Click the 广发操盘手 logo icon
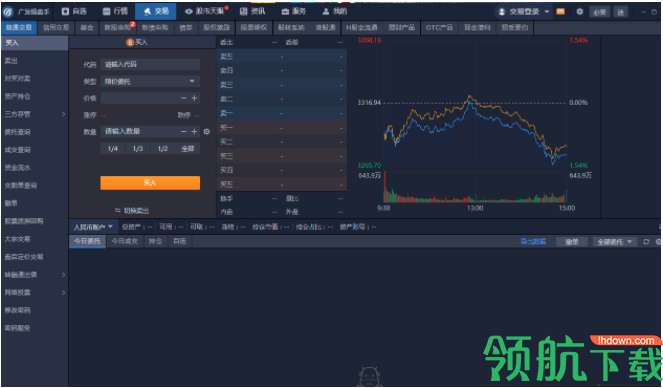663x388 pixels. click(8, 12)
